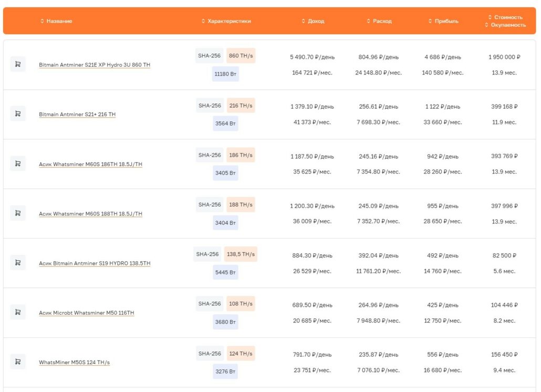Open Асик Whatsminer M60S 186TH product link
The image size is (541, 392).
tap(90, 164)
